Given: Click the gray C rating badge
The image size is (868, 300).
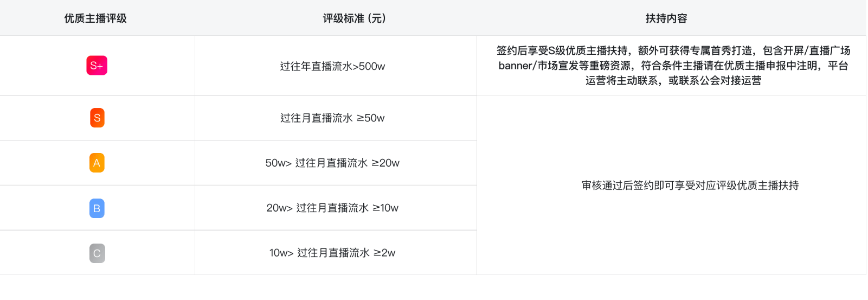Looking at the screenshot, I should point(97,253).
